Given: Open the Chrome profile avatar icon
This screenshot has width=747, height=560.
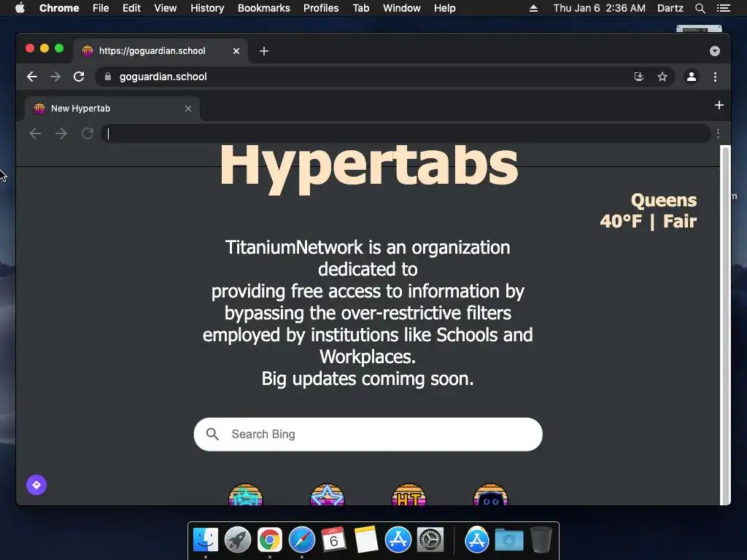Looking at the screenshot, I should click(692, 77).
